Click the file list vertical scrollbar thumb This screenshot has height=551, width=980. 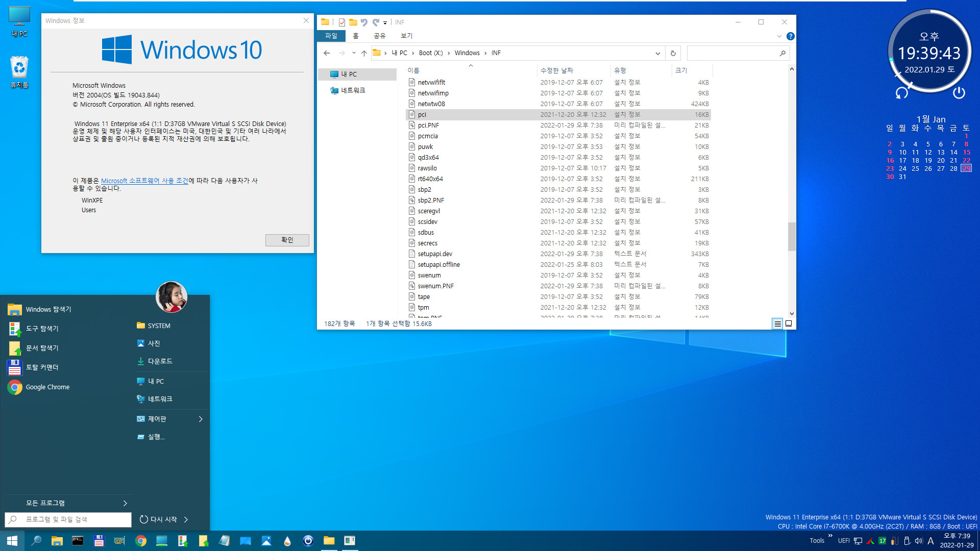pyautogui.click(x=792, y=236)
